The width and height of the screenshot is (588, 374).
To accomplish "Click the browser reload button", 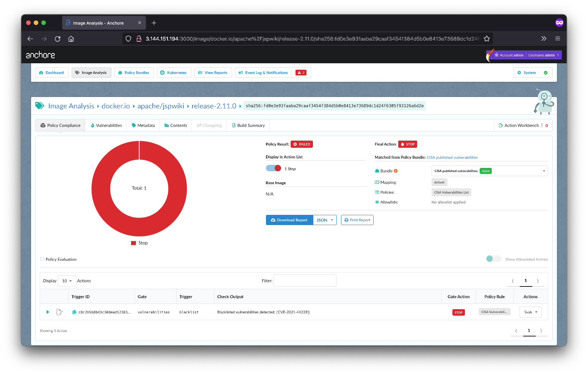I will pyautogui.click(x=58, y=39).
